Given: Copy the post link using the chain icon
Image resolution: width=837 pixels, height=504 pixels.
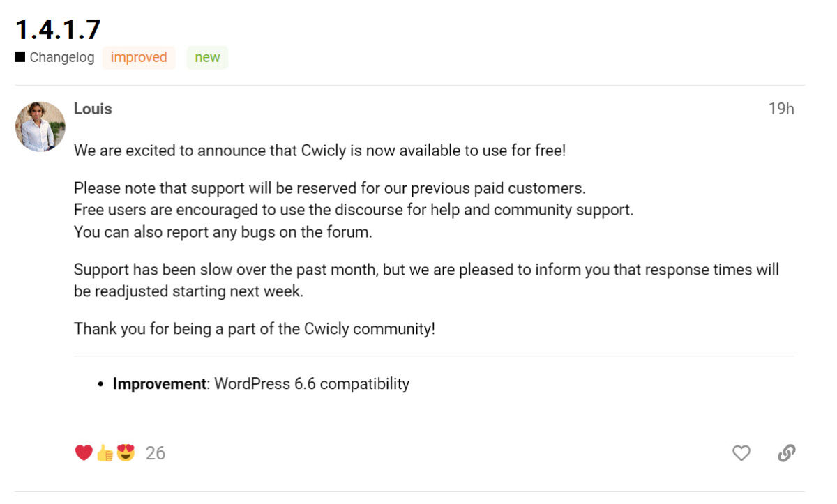Looking at the screenshot, I should [787, 453].
